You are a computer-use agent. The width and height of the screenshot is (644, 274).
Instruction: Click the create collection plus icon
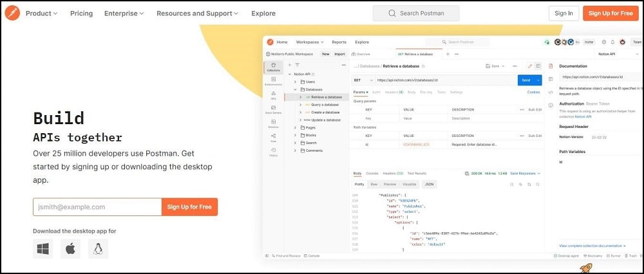[290, 65]
